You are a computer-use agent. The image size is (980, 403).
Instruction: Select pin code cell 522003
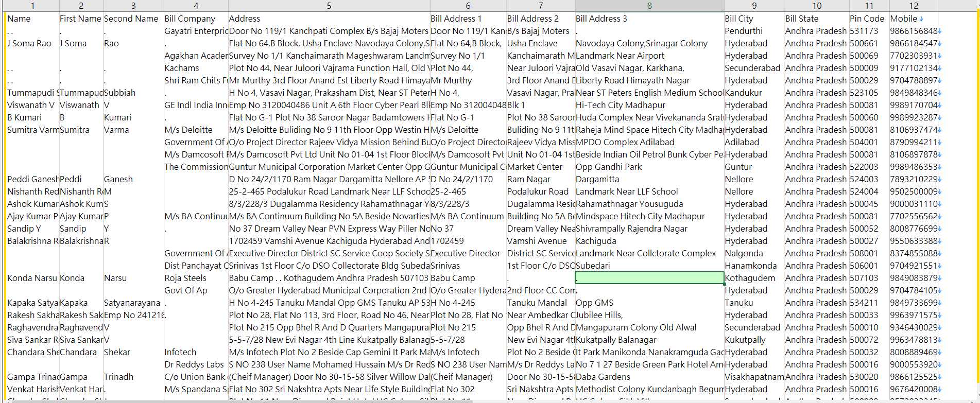(869, 167)
